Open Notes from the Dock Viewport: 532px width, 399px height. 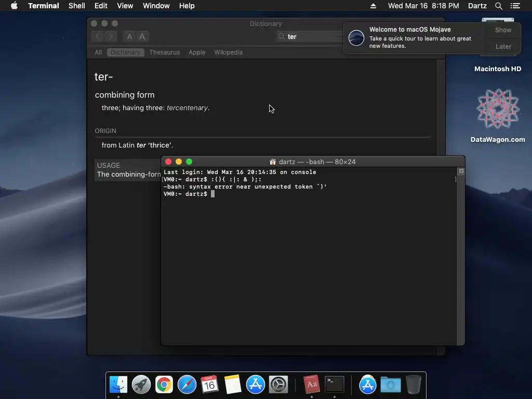[232, 384]
